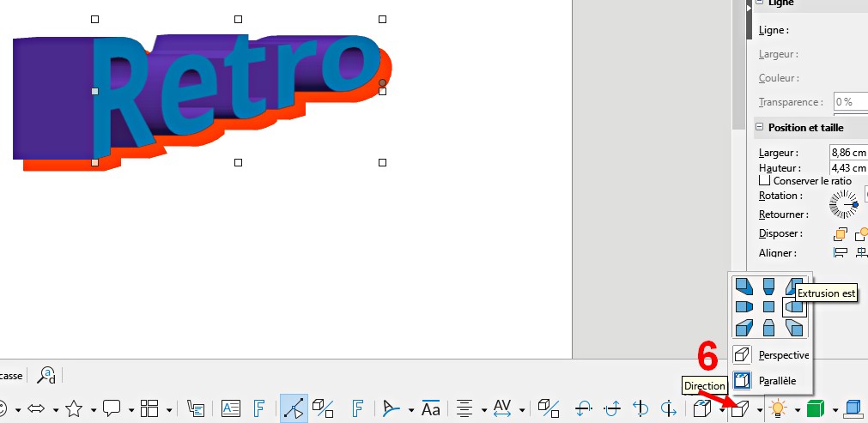Open star shapes dropdown arrow
868x423 pixels.
point(94,410)
